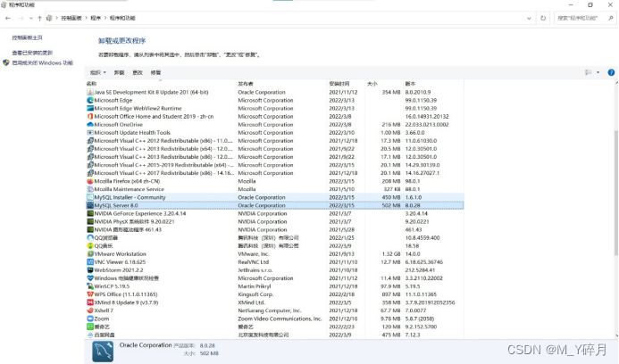Click version 8.0.28 in MySQL Server row
The width and height of the screenshot is (619, 364).
(x=413, y=205)
